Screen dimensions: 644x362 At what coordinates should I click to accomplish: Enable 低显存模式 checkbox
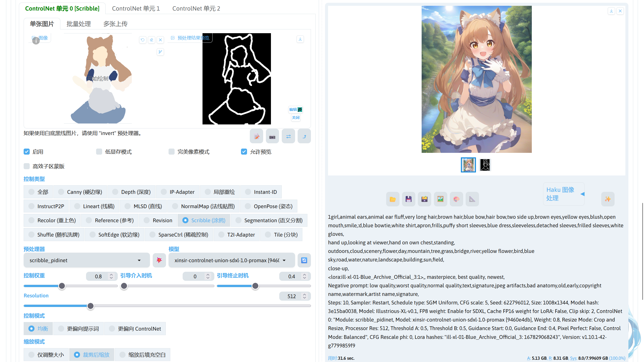point(99,152)
